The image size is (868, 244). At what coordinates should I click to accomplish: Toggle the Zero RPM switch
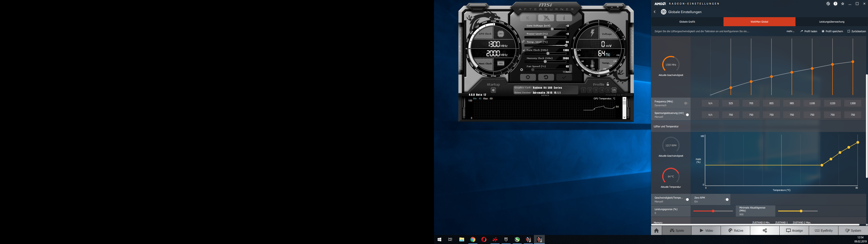pos(727,199)
